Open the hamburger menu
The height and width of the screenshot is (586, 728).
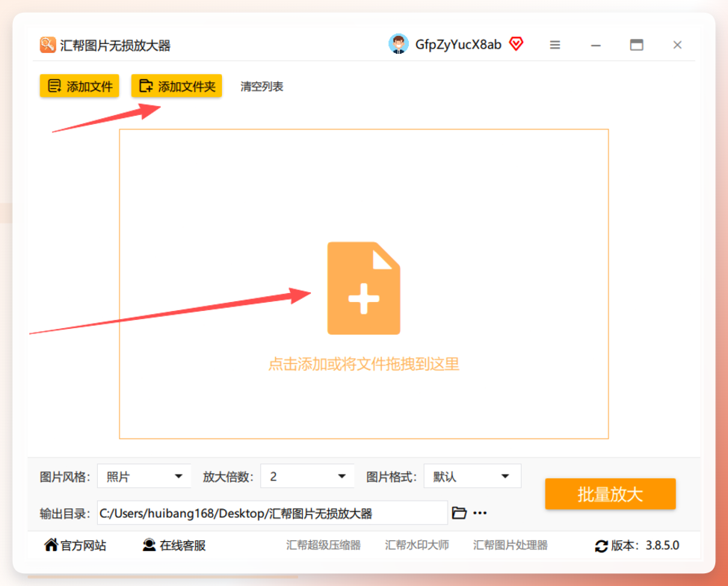(555, 45)
